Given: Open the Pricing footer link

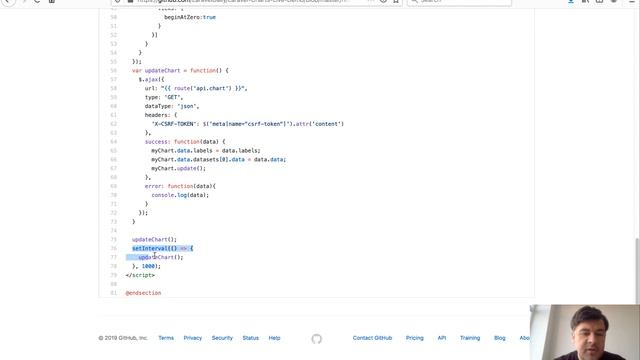Looking at the screenshot, I should pos(415,338).
